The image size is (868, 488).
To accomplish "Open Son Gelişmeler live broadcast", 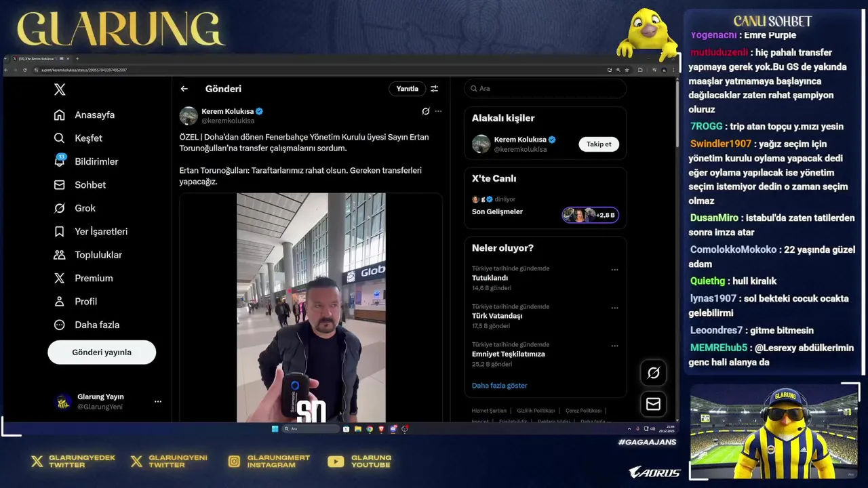I will (x=497, y=211).
